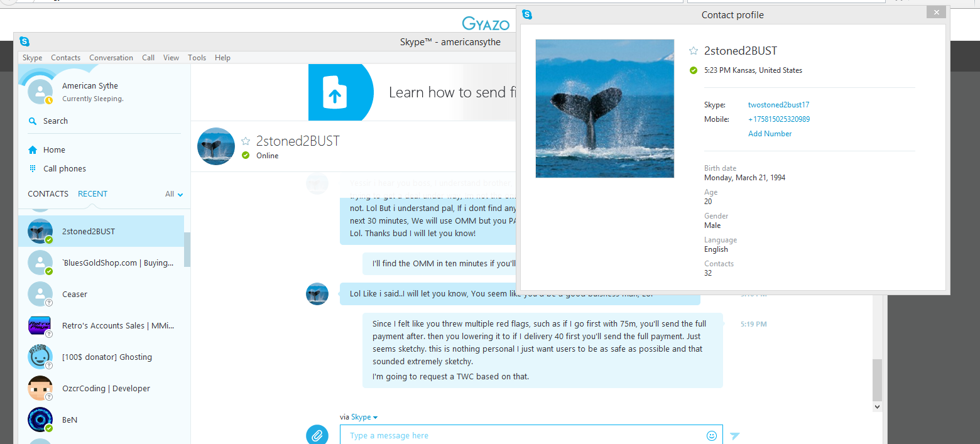Click Ceaser contact avatar
The image size is (980, 444).
[x=40, y=294]
